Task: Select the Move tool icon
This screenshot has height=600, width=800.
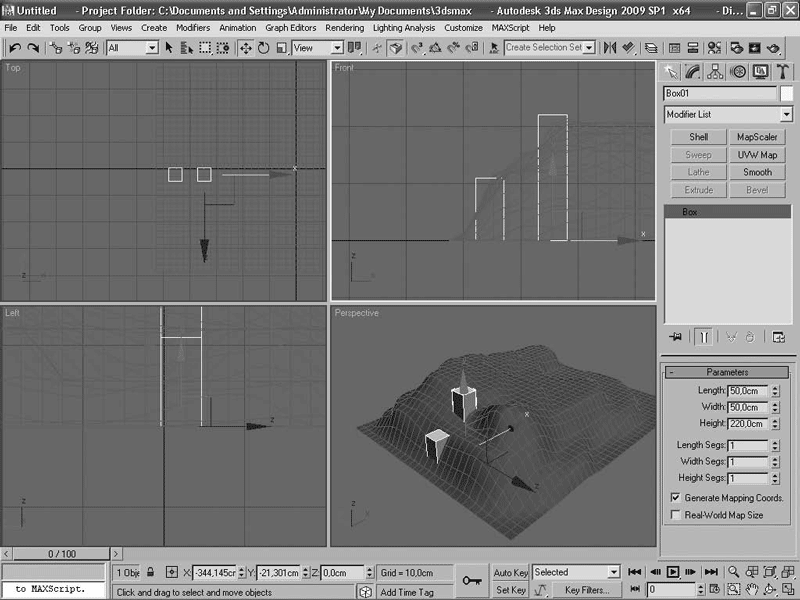Action: coord(245,47)
